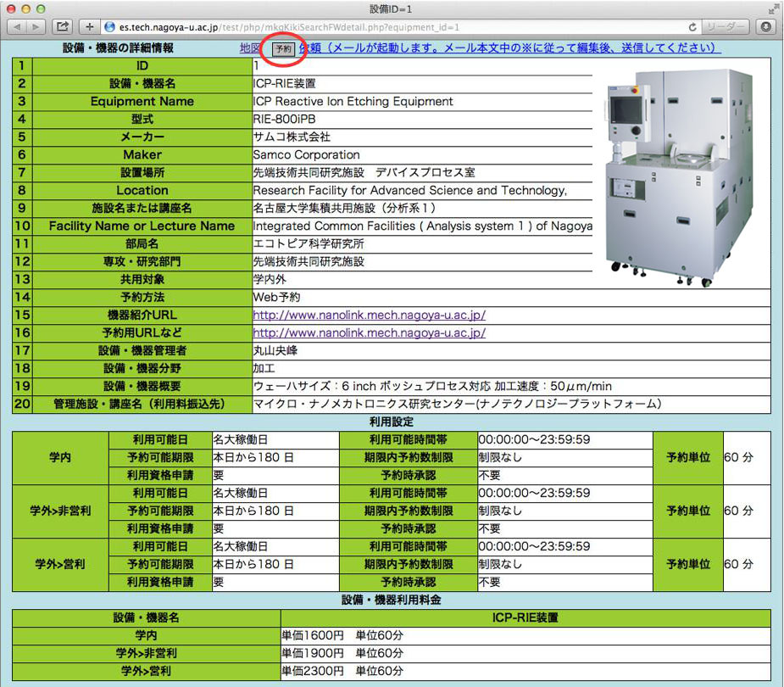The image size is (784, 687).
Task: Open the Share menu in the toolbar
Action: pos(63,27)
